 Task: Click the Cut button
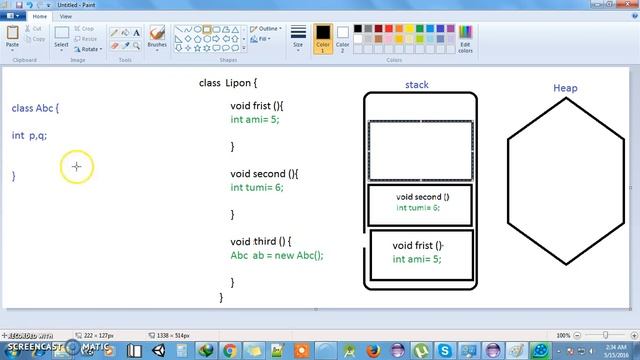(x=33, y=29)
